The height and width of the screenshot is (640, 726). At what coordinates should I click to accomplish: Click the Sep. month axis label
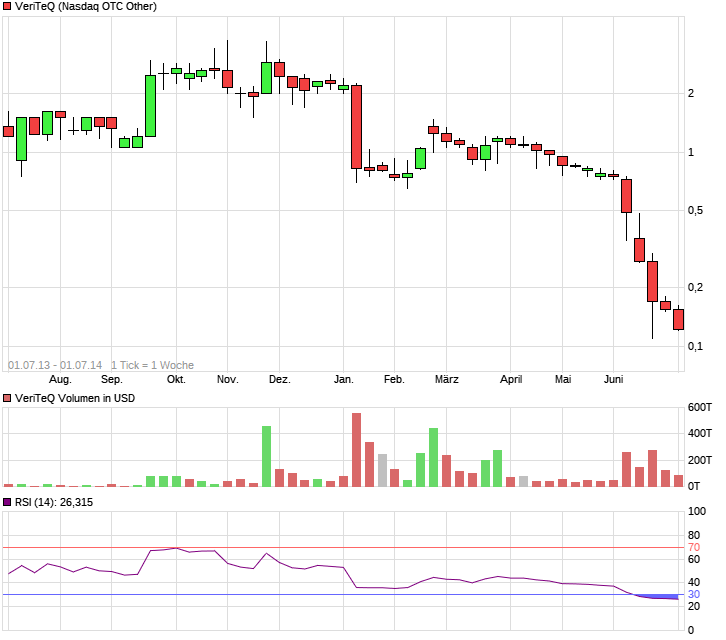point(112,380)
